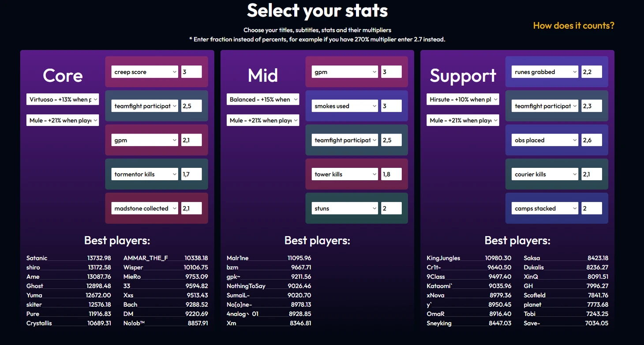Screen dimensions: 644x345
Task: Expand the Support Hirsute title dropdown
Action: tap(463, 100)
